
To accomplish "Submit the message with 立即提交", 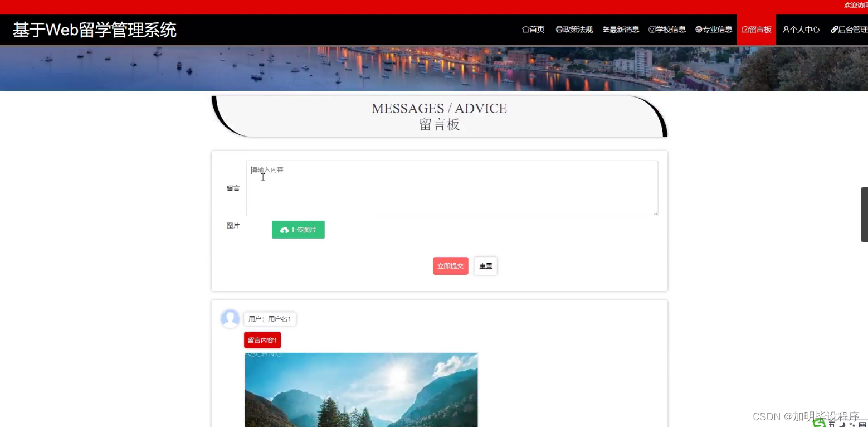I will click(450, 266).
